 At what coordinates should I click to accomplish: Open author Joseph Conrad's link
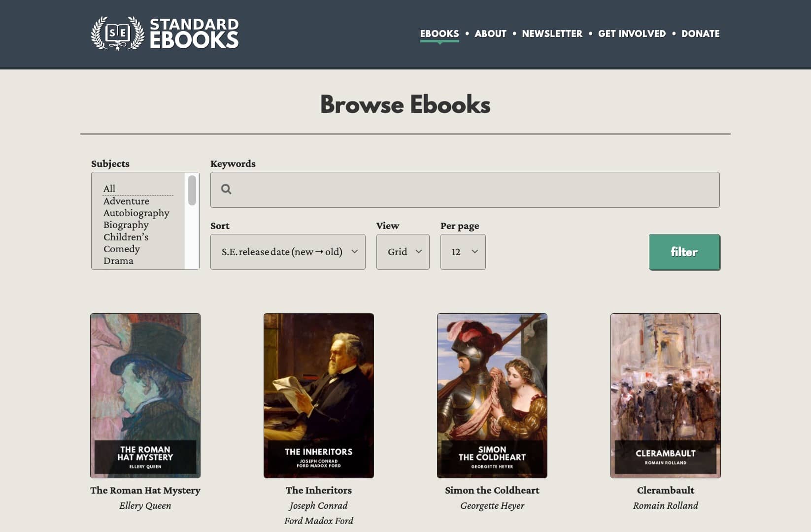pos(318,505)
